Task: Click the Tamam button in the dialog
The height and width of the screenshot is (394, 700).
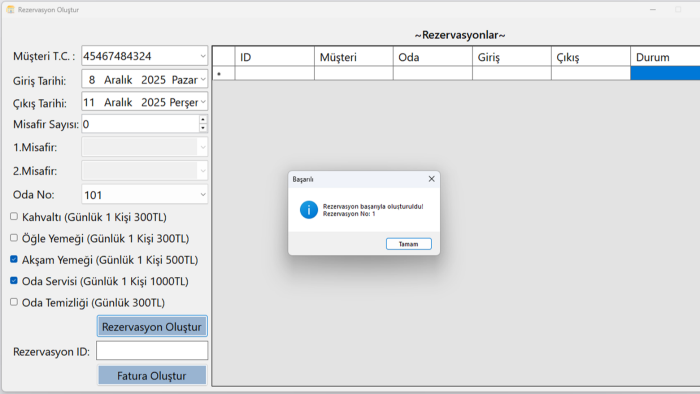Action: pos(408,244)
